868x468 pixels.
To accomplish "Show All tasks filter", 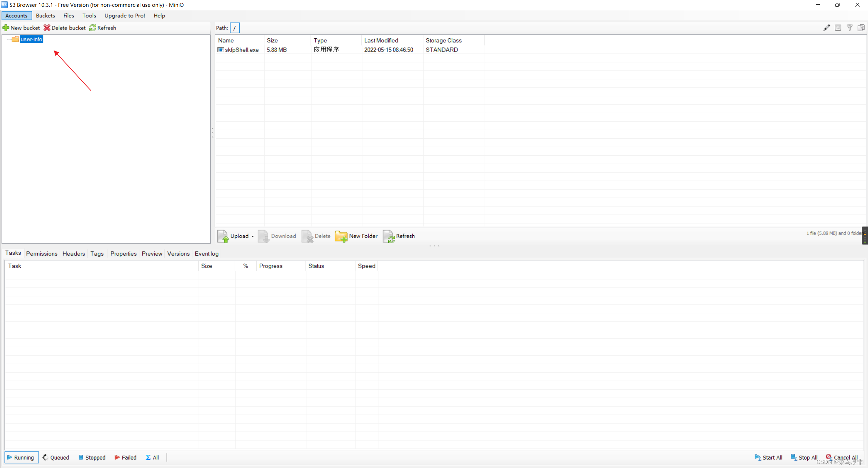I will pyautogui.click(x=152, y=457).
